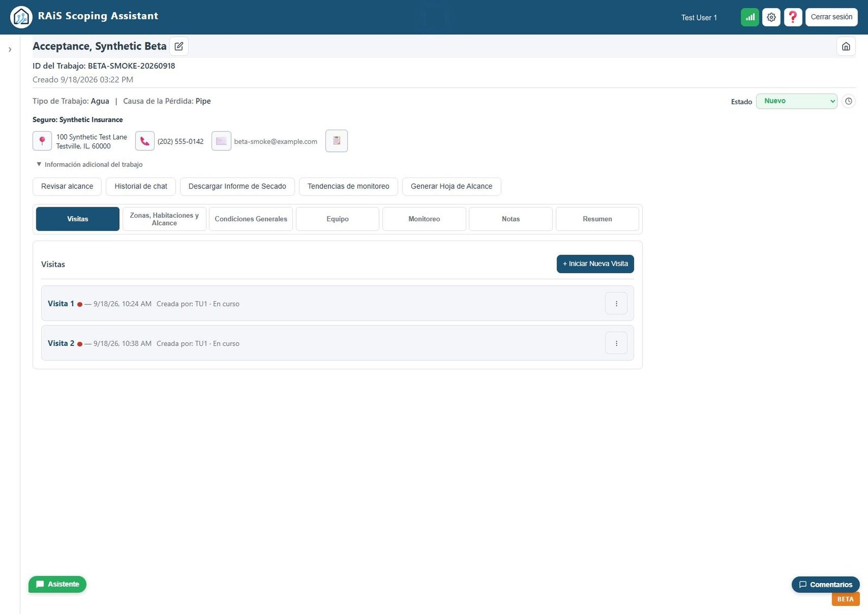Click the pink phone call icon
The height and width of the screenshot is (614, 868).
tap(145, 141)
